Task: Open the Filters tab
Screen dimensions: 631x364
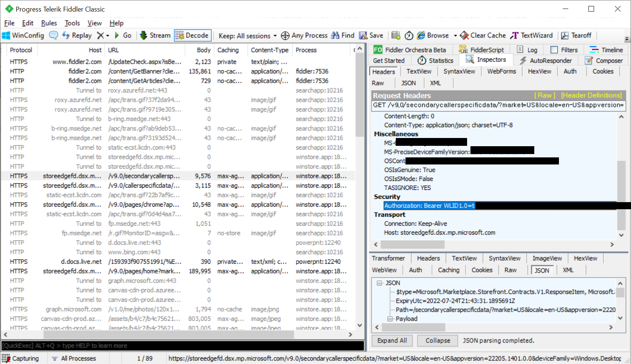Action: (x=564, y=50)
